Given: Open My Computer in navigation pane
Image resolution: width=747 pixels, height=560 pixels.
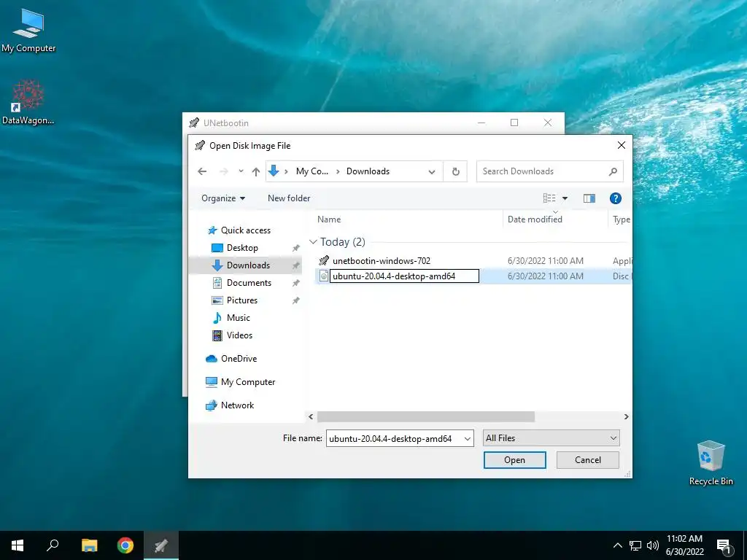Looking at the screenshot, I should (248, 382).
